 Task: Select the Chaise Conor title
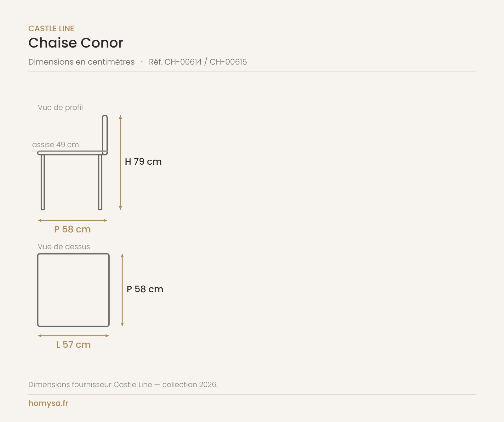pos(76,43)
